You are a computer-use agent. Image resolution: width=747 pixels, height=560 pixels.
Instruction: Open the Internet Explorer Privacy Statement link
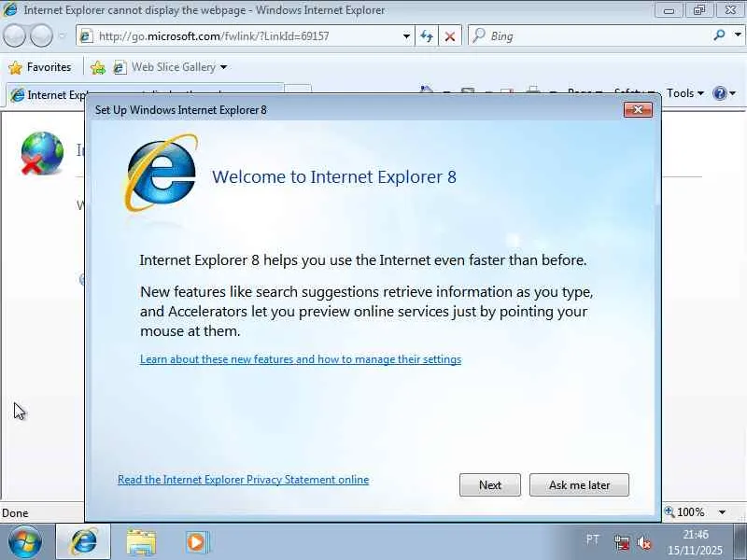click(x=243, y=480)
